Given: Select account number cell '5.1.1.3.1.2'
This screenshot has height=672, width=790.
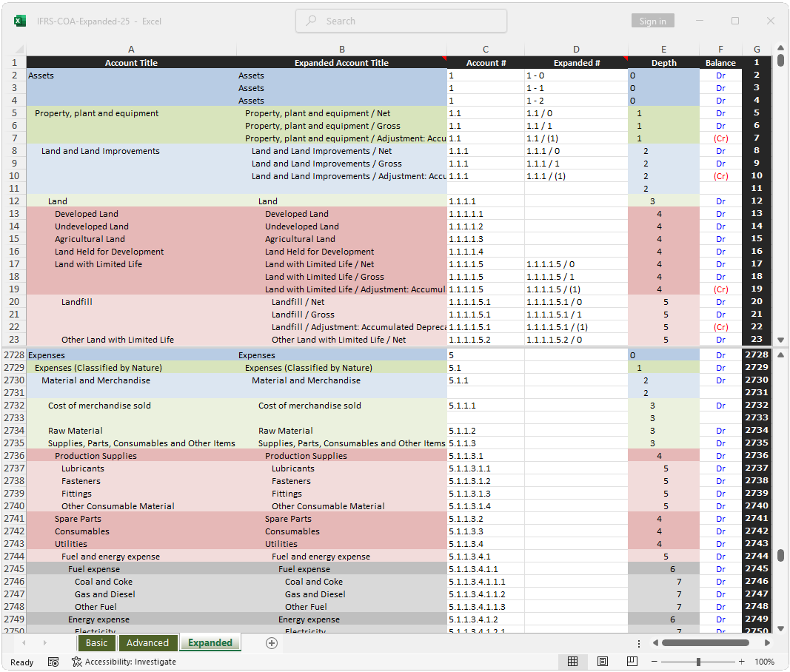Looking at the screenshot, I should click(x=486, y=481).
